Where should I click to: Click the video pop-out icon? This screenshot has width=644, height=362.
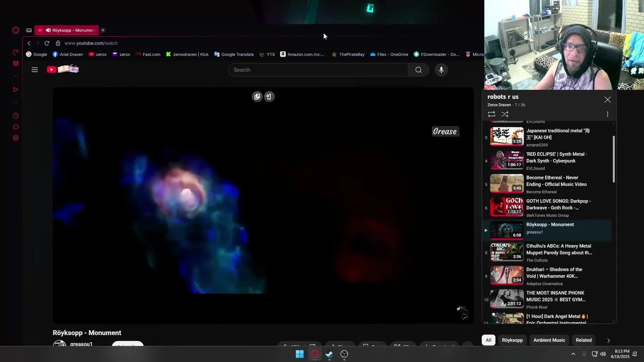(x=257, y=97)
